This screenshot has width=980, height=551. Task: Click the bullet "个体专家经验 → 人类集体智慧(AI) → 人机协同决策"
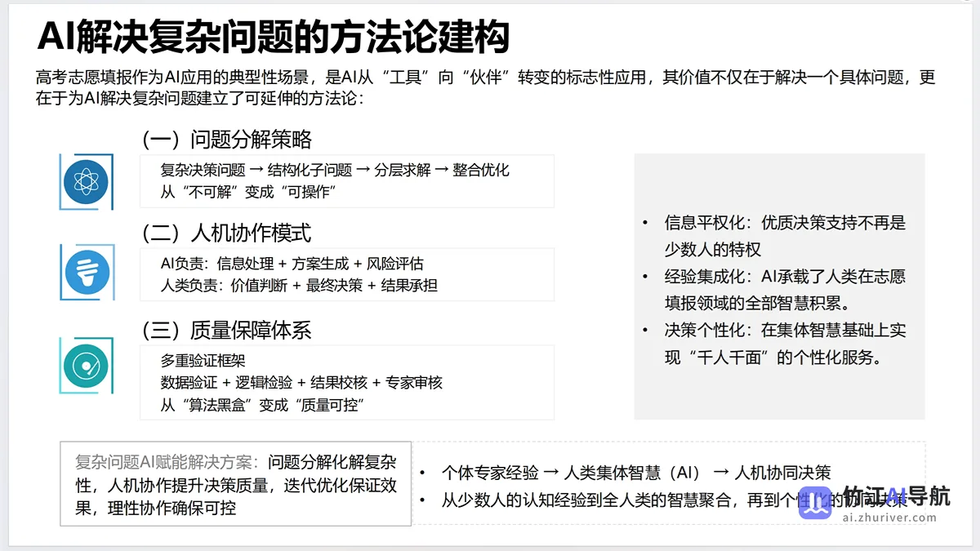click(x=636, y=472)
